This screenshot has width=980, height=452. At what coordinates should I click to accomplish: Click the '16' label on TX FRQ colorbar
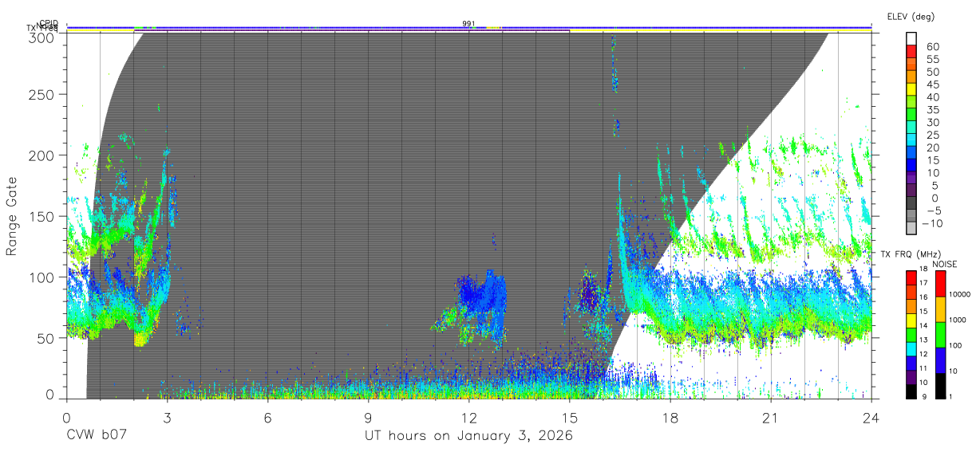923,297
